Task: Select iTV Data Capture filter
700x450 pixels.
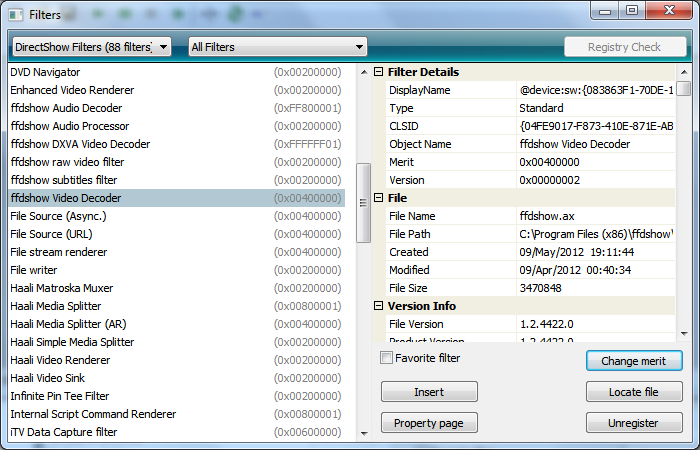Action: pyautogui.click(x=176, y=432)
